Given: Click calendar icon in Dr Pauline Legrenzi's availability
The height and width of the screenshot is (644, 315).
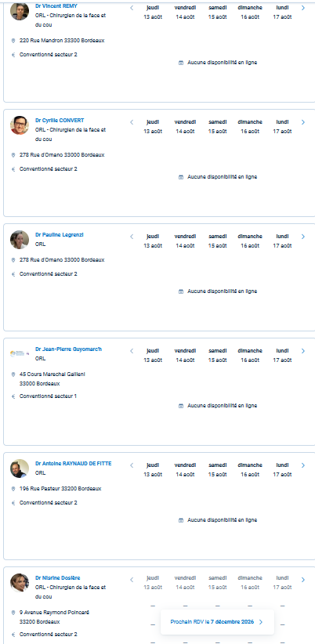Looking at the screenshot, I should [x=181, y=291].
